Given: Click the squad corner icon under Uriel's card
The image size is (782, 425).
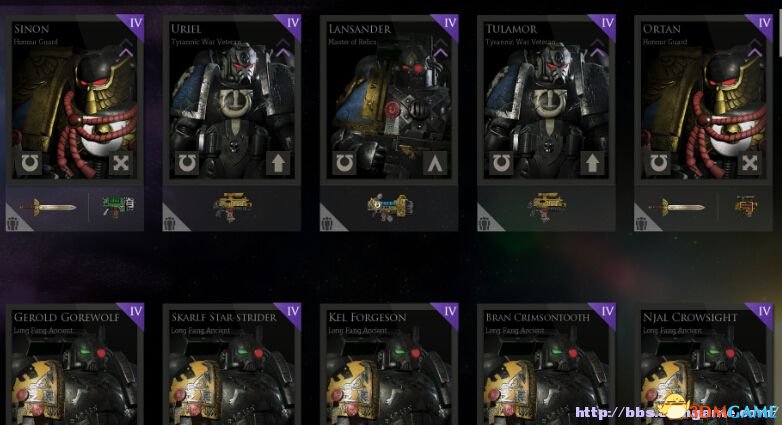Looking at the screenshot, I should 171,222.
